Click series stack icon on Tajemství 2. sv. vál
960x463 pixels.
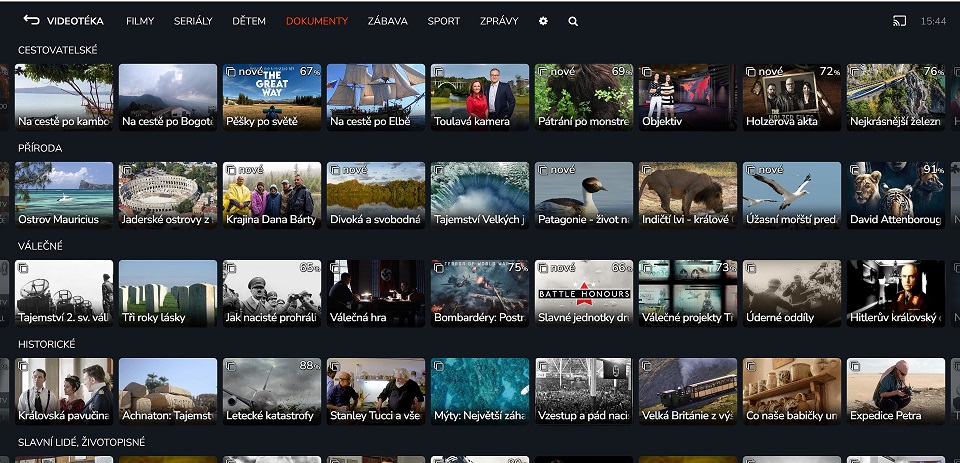coord(23,268)
